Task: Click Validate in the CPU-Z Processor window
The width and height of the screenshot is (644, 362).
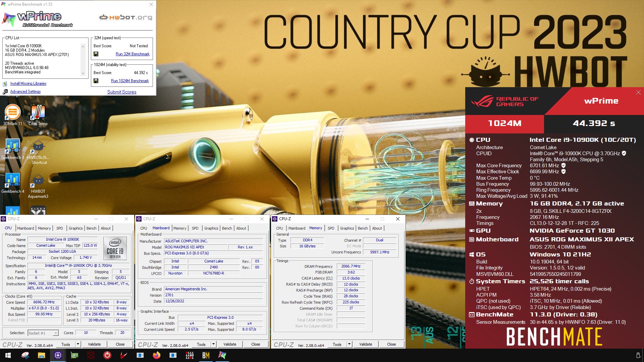Action: click(94, 344)
